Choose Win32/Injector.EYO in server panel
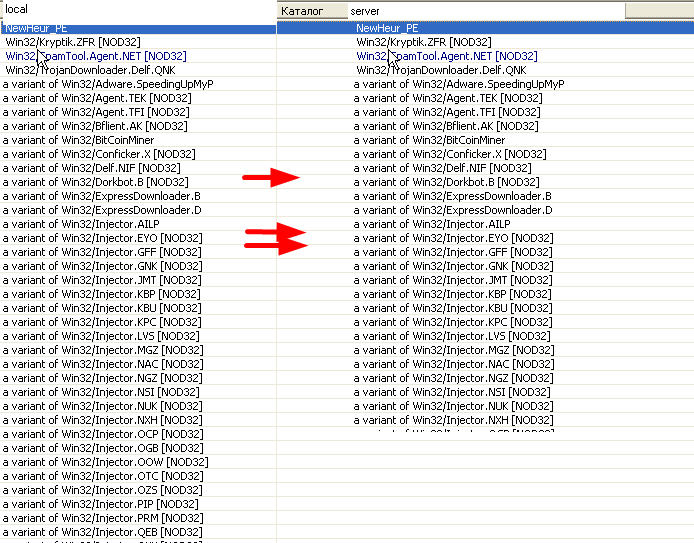 point(453,239)
